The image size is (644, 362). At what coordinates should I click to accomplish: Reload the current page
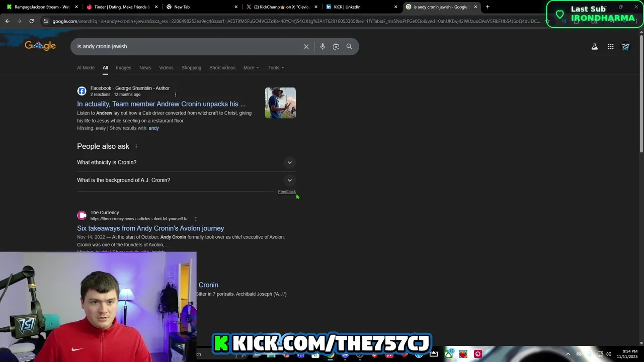(31, 21)
